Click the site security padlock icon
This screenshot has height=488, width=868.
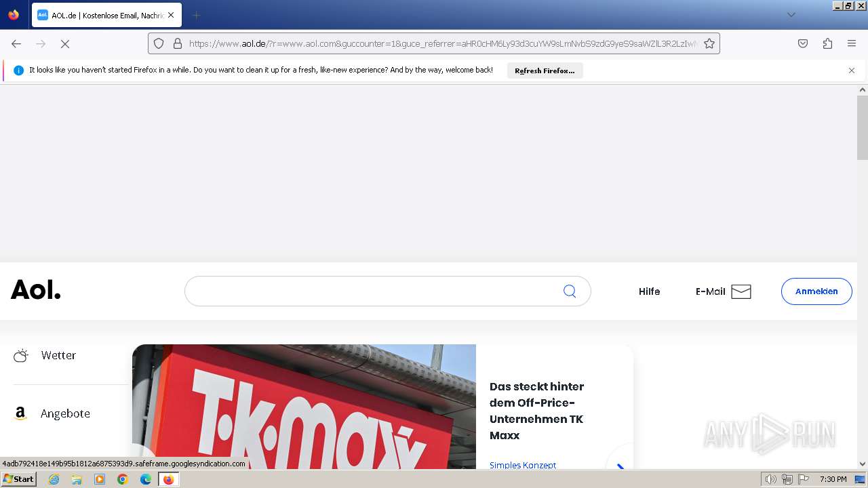pos(178,43)
